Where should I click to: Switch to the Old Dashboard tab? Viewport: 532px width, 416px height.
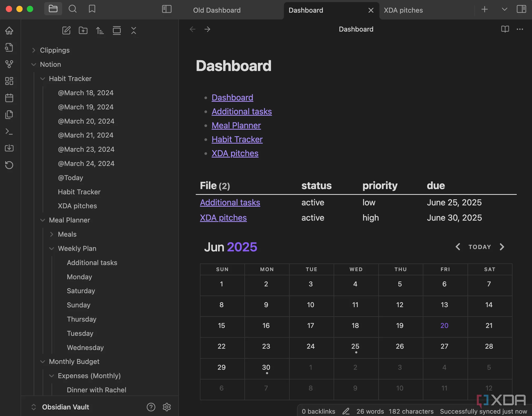pyautogui.click(x=217, y=10)
